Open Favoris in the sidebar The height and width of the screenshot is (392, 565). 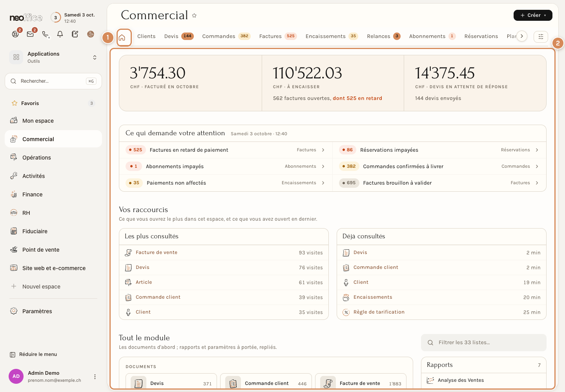[53, 103]
